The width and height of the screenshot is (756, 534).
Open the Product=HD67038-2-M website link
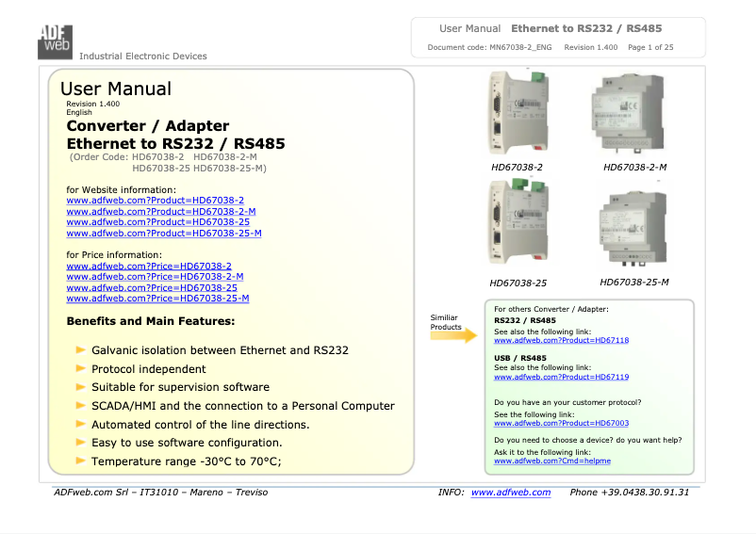(160, 211)
